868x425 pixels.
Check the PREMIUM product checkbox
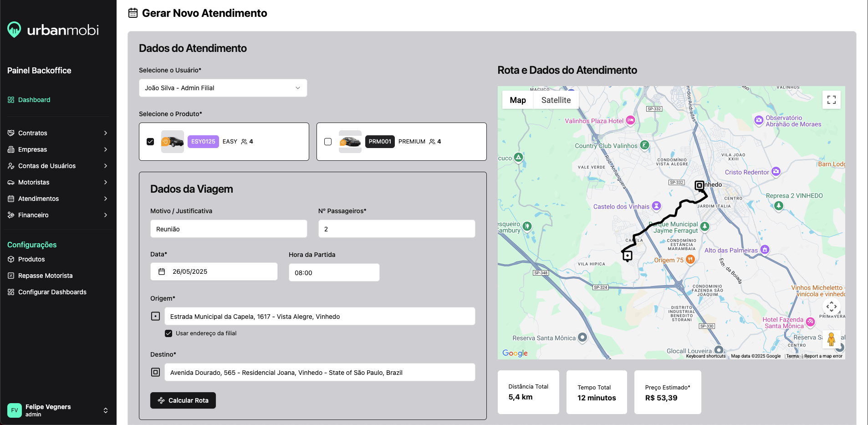tap(328, 142)
